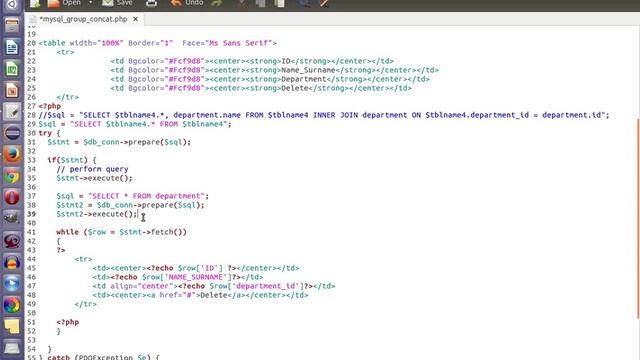Click $stmt2 = $db_conn->prepare line
The height and width of the screenshot is (360, 640).
[x=130, y=205]
